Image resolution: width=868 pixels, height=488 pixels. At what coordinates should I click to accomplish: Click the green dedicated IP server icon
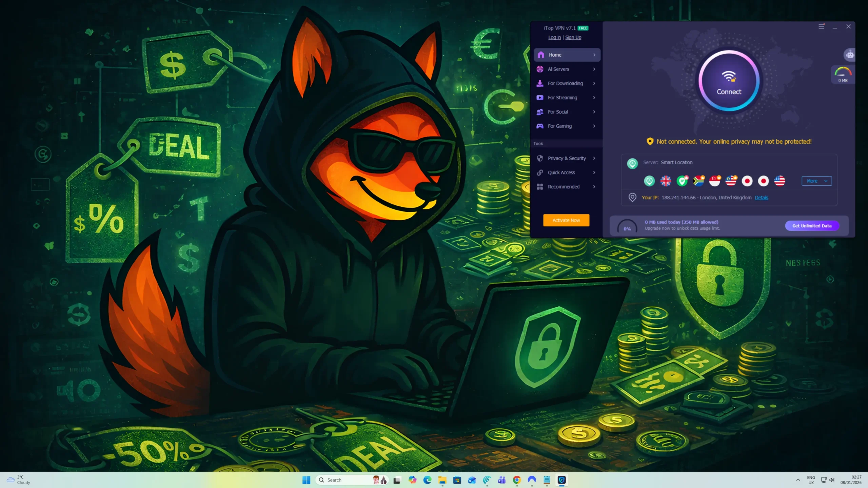(x=682, y=181)
